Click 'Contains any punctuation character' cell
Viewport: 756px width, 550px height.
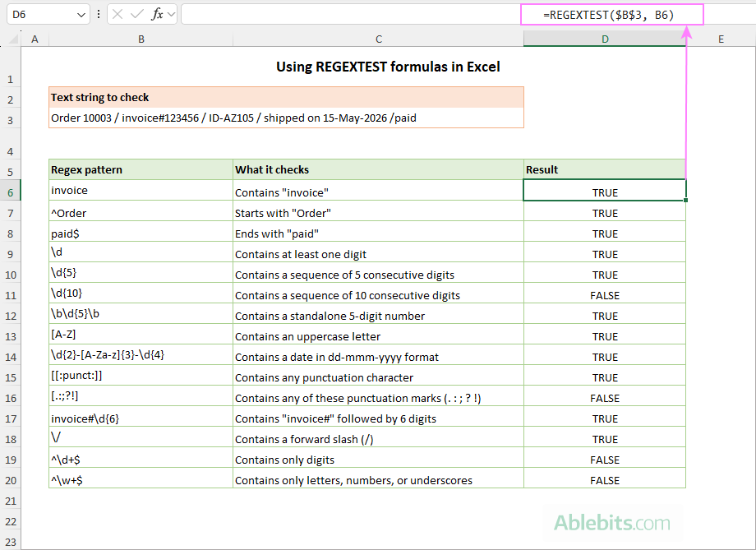(x=379, y=376)
